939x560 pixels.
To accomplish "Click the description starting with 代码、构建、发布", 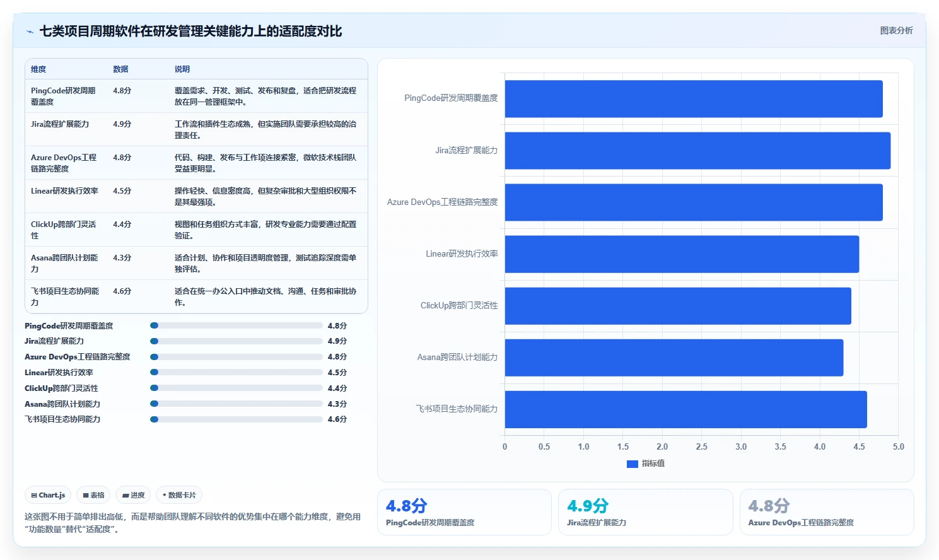I will pos(265,163).
